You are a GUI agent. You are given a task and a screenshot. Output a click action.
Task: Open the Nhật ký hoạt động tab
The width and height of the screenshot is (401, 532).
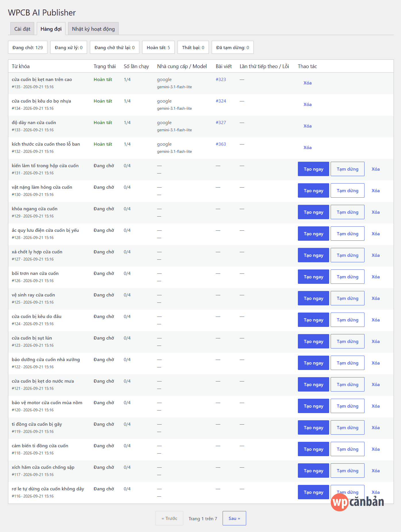coord(93,29)
